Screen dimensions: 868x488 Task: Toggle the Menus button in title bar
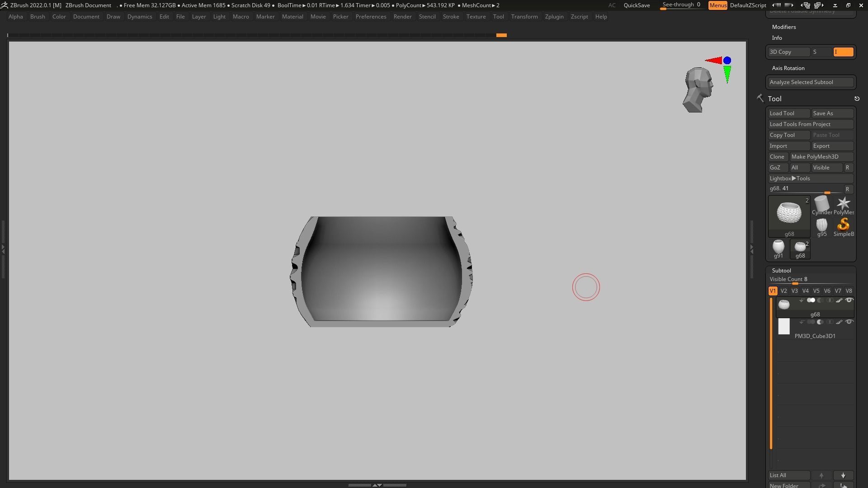(x=717, y=5)
